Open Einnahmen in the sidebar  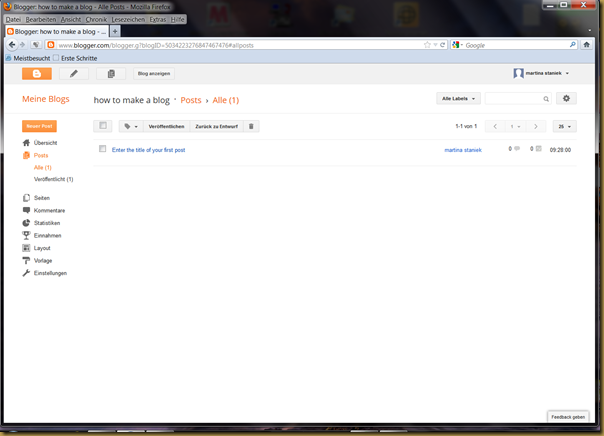point(47,235)
